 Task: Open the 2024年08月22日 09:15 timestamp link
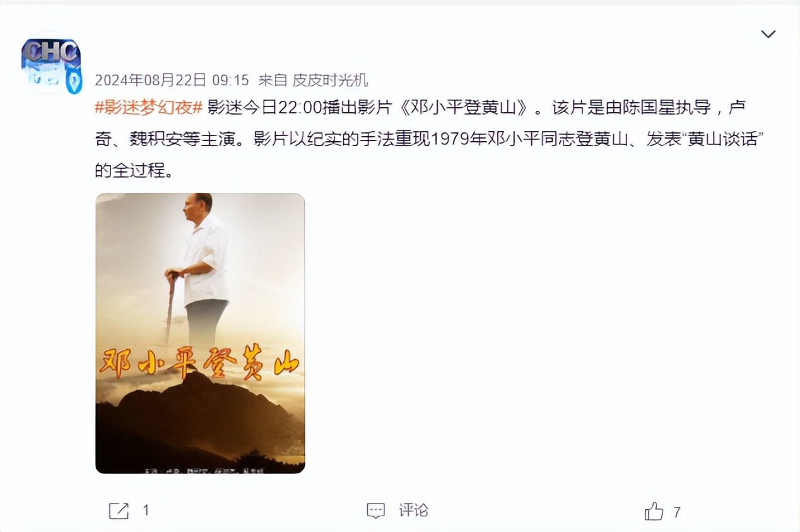pos(172,80)
